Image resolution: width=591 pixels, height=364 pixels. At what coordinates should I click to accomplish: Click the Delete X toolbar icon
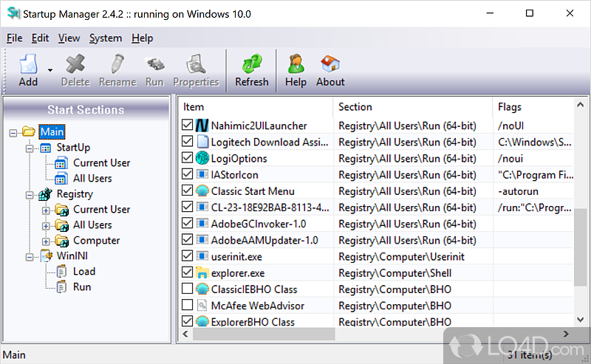pyautogui.click(x=75, y=63)
